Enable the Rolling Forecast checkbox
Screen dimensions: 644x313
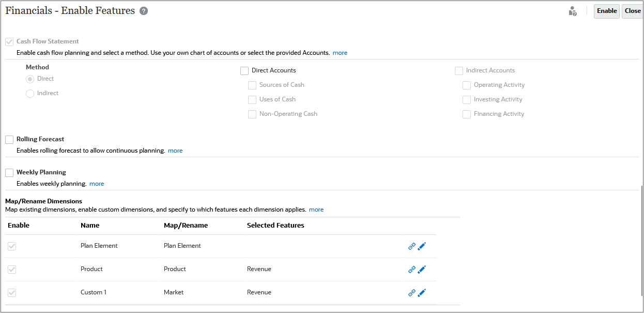pos(9,139)
